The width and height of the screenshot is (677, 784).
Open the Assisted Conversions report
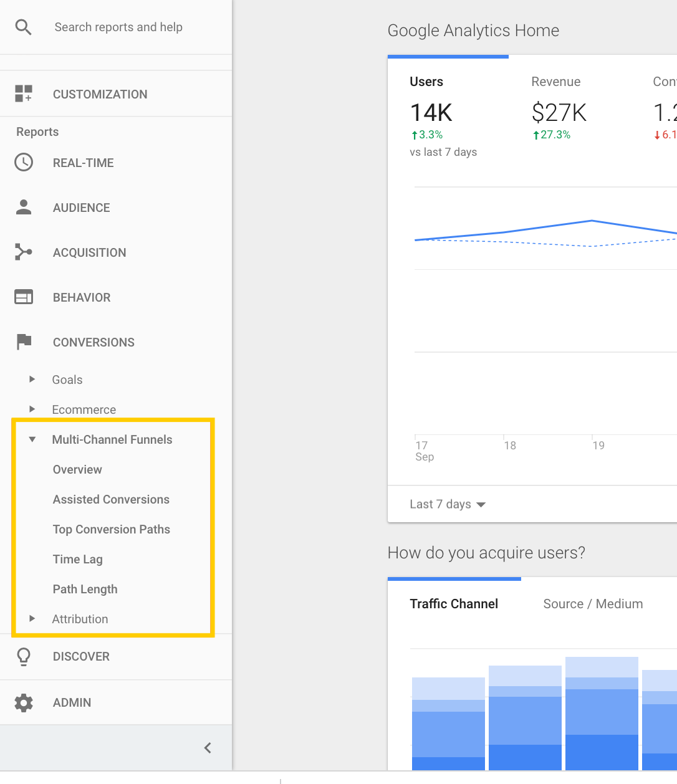[x=111, y=499]
